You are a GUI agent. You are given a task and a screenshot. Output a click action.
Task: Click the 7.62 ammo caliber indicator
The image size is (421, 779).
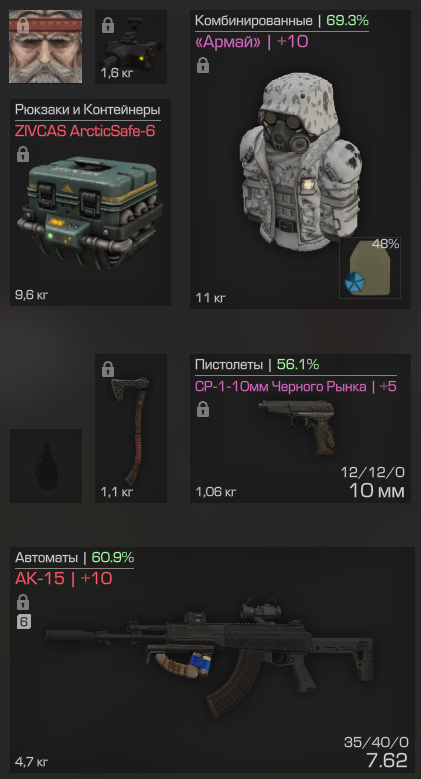386,761
